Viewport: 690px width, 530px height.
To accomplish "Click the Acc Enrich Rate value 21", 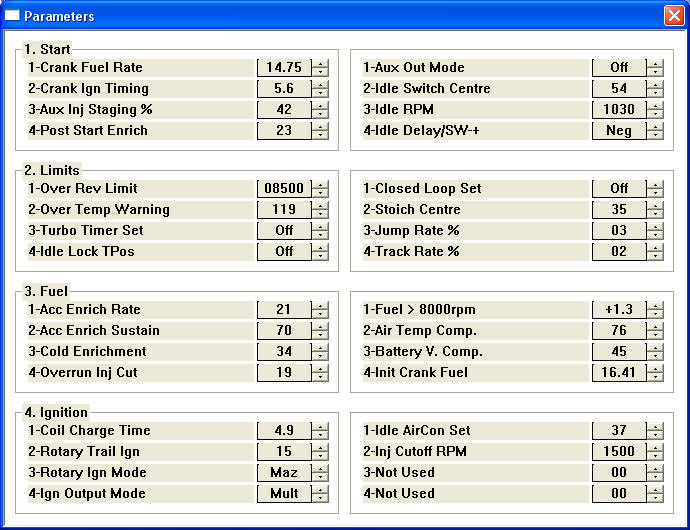I will click(x=284, y=310).
